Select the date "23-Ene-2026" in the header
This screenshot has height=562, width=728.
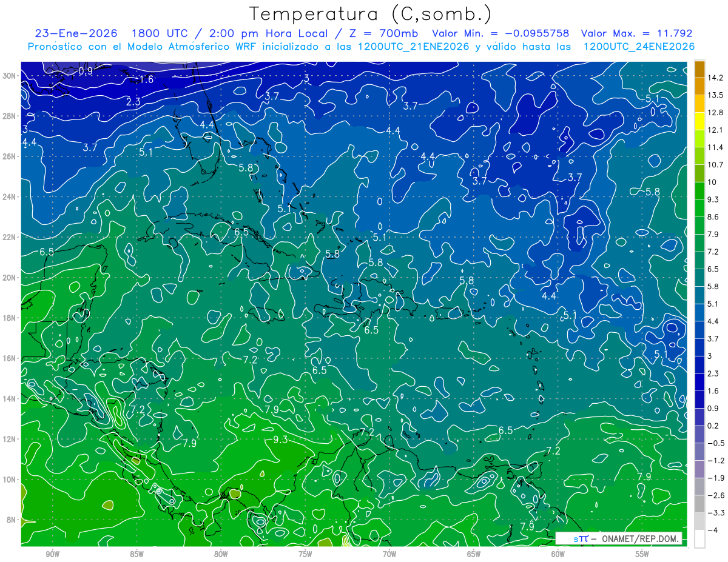[x=76, y=33]
